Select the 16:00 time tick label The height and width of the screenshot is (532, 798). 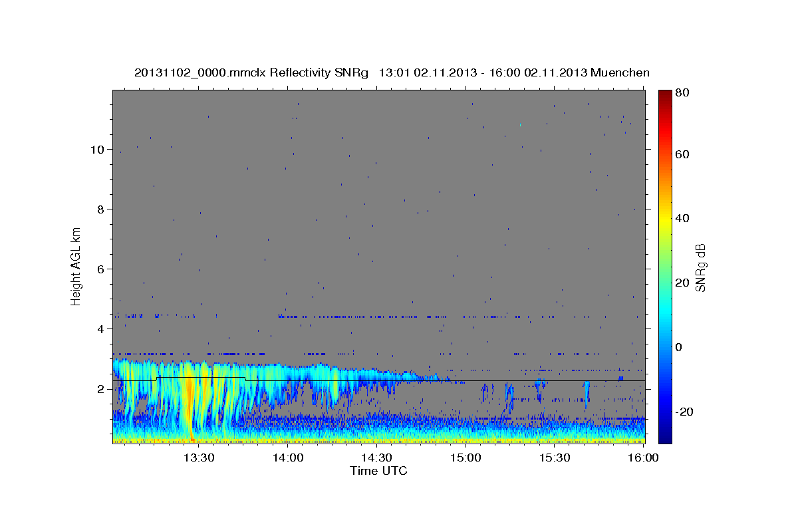click(x=644, y=458)
